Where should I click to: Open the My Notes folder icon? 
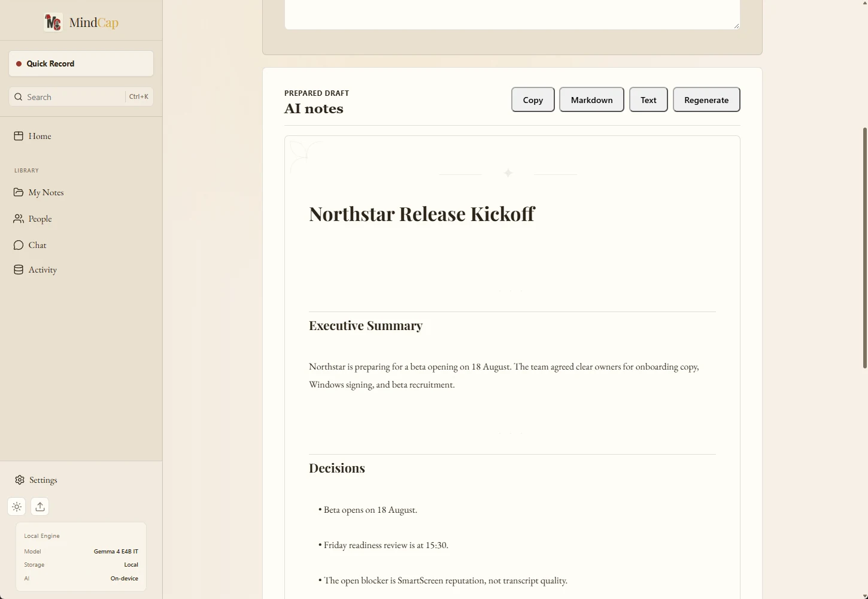coord(19,192)
